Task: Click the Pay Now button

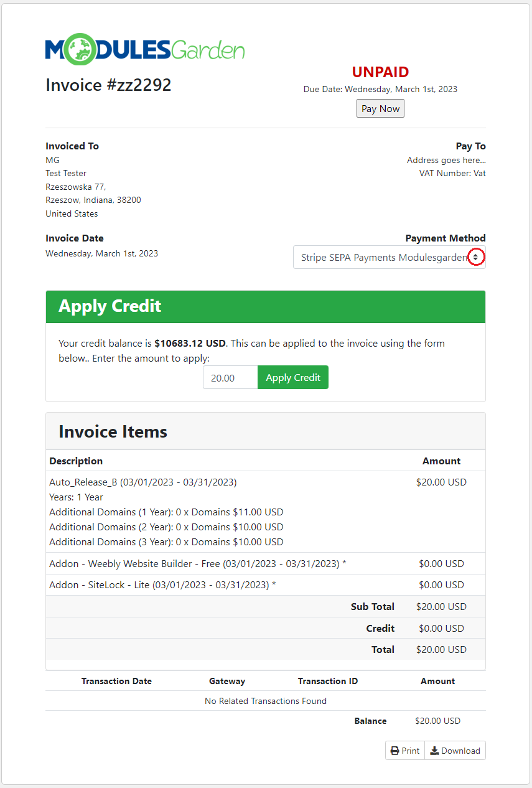Action: click(x=380, y=108)
